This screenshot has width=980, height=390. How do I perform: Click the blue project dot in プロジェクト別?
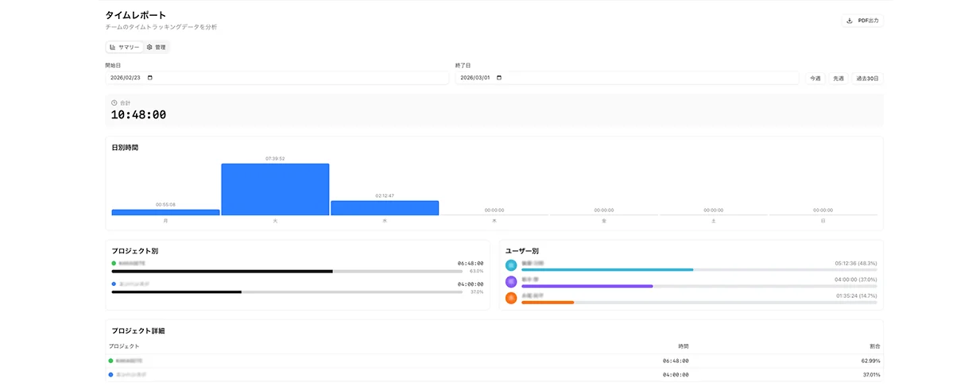pos(114,284)
